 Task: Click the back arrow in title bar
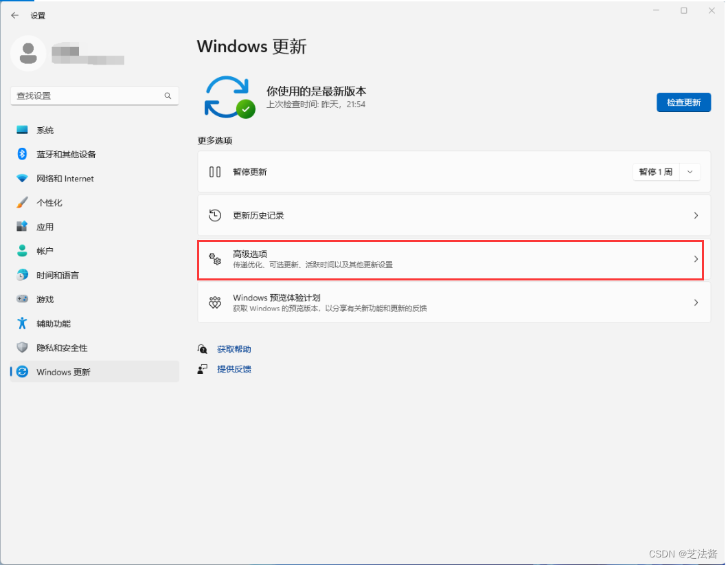point(15,15)
